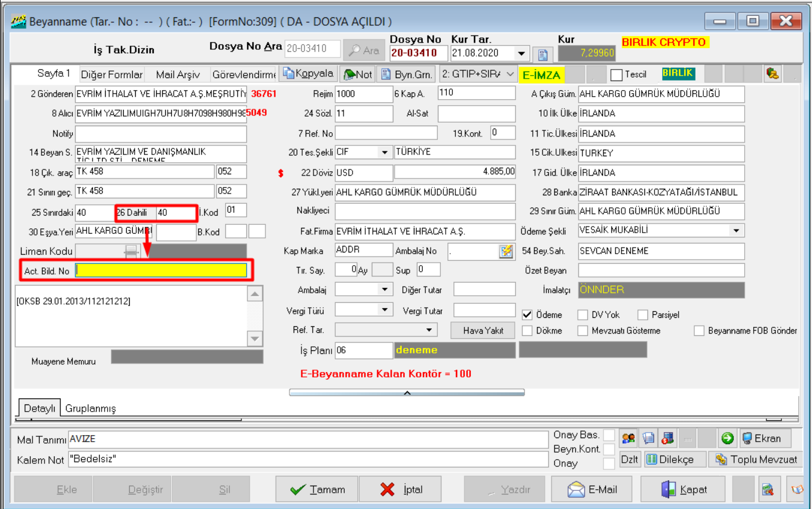812x509 pixels.
Task: Click the Hava Yakıt button
Action: (483, 330)
